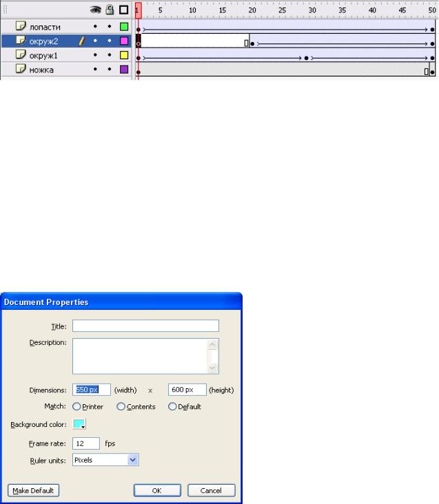
Task: Click the width dimension field
Action: coord(92,390)
